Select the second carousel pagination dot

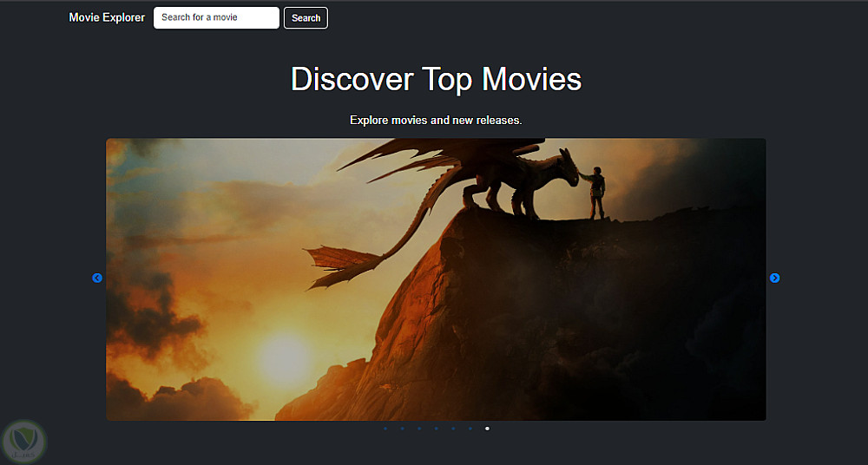pyautogui.click(x=403, y=429)
